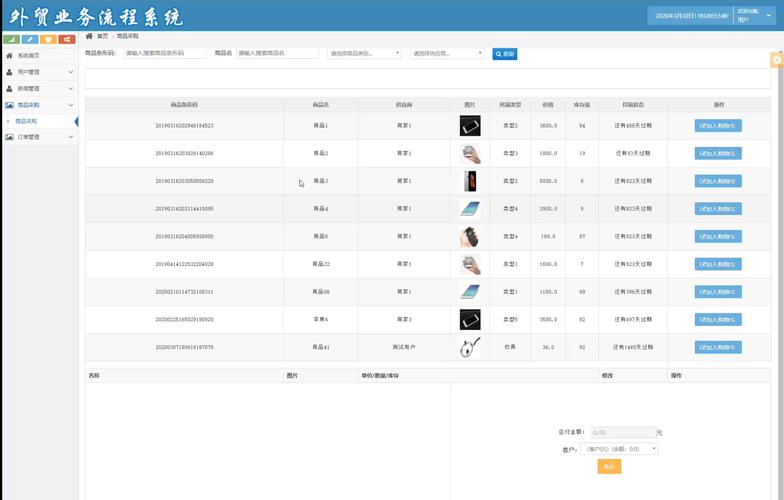Screen dimensions: 784x500
Task: Click the blue sidebar collapse arrow
Action: (76, 122)
